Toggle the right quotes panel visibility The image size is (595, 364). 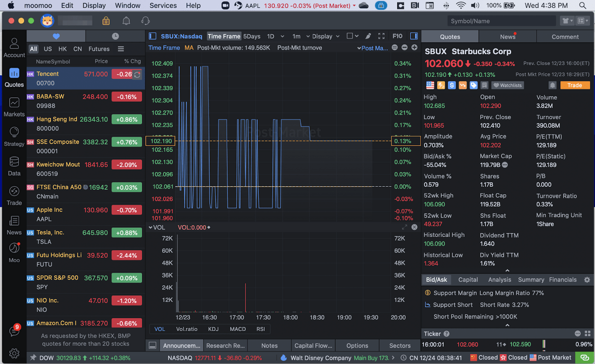pyautogui.click(x=414, y=36)
